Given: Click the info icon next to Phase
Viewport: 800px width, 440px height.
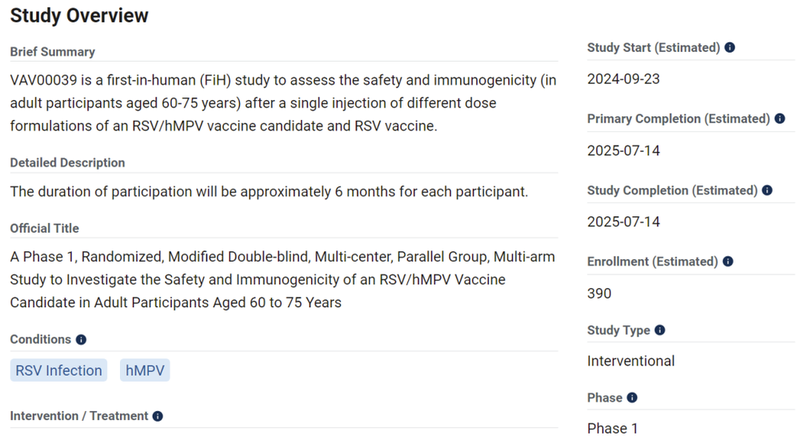Looking at the screenshot, I should pos(632,398).
